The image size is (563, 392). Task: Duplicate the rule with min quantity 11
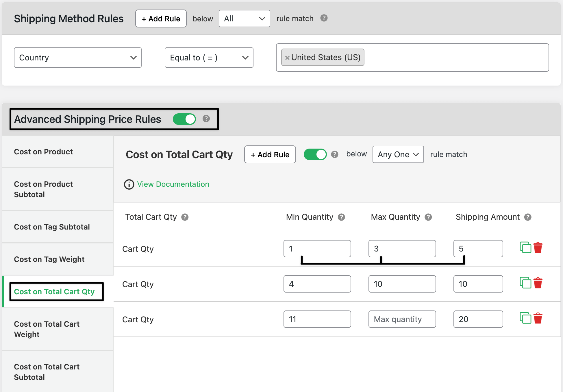[x=525, y=318]
